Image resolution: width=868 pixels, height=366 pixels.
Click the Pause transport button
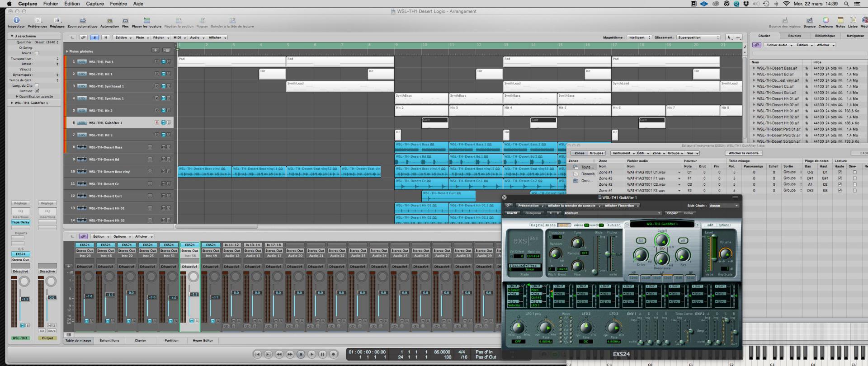(322, 354)
